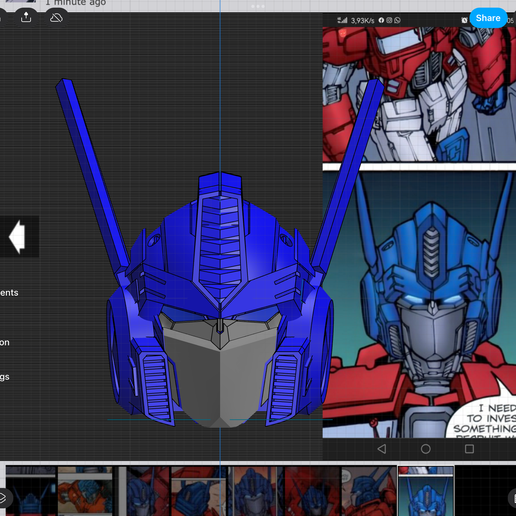The height and width of the screenshot is (516, 516).
Task: Click the "1 minute ago" timestamp text
Action: tap(76, 3)
